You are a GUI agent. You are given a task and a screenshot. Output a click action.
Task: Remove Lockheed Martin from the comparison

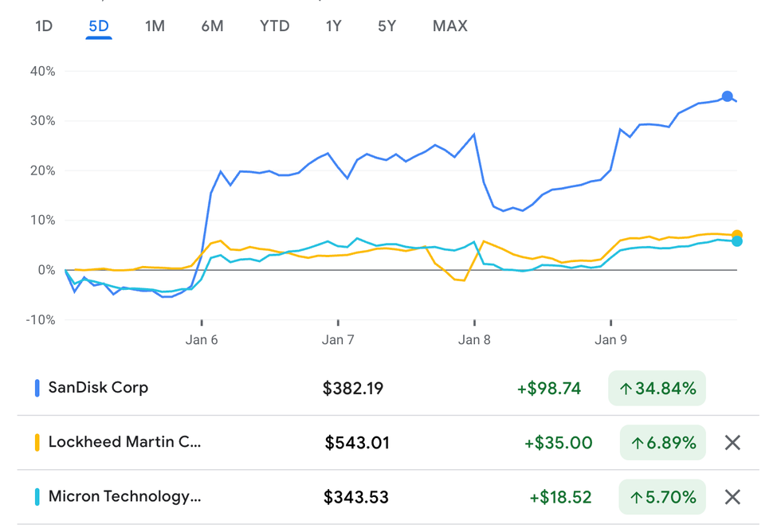point(732,442)
